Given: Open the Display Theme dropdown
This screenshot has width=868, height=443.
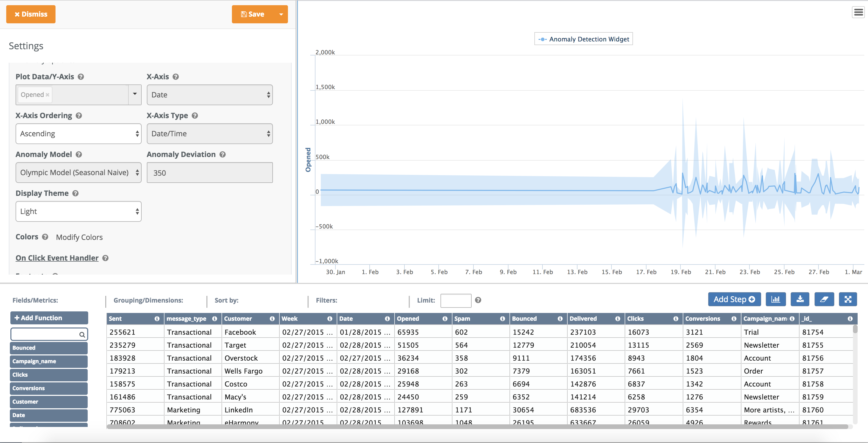Looking at the screenshot, I should point(79,211).
